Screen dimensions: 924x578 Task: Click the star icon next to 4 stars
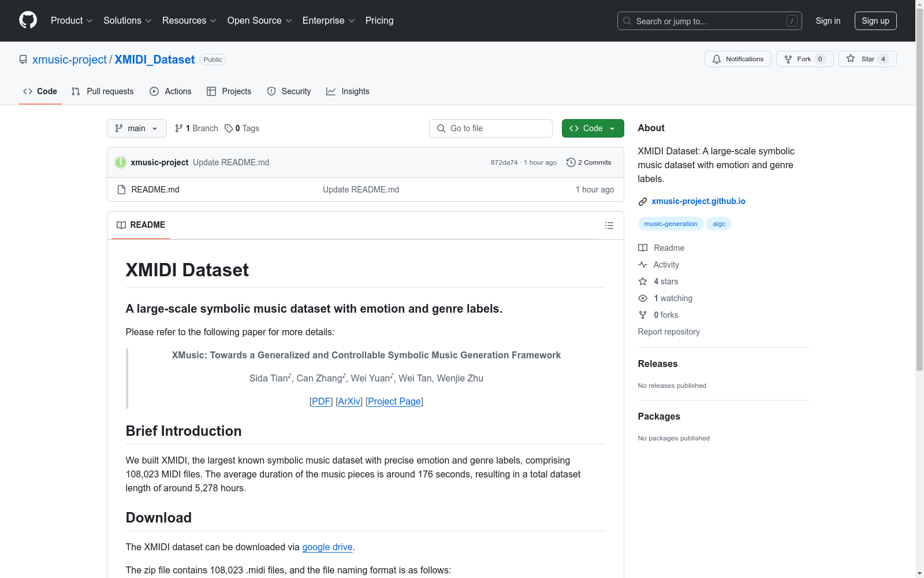[x=643, y=281]
